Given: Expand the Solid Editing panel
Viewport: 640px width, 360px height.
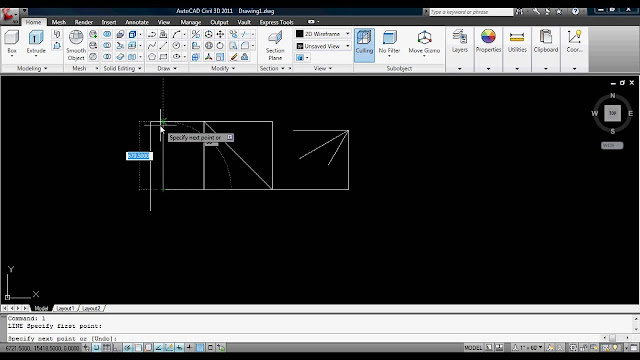Looking at the screenshot, I should pyautogui.click(x=122, y=69).
